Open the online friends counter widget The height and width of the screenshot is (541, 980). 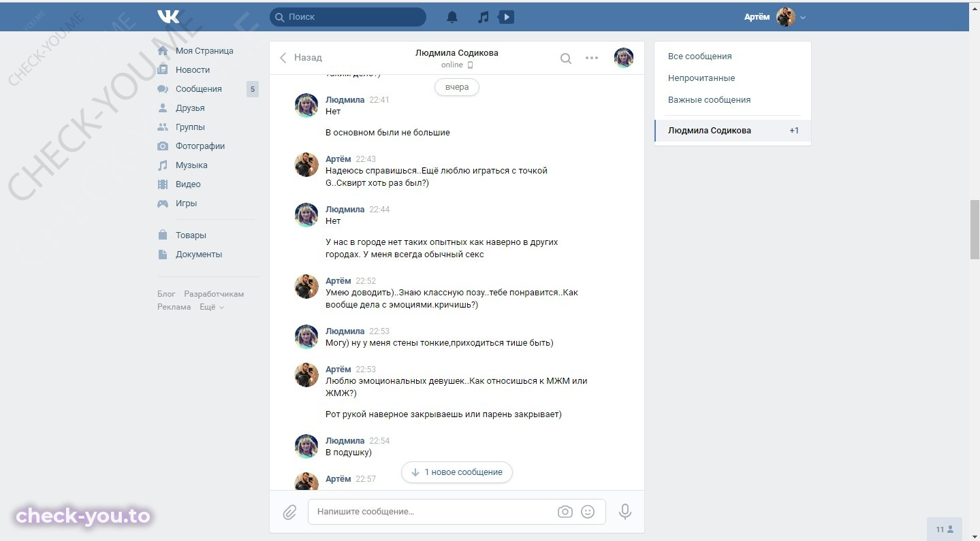point(945,529)
